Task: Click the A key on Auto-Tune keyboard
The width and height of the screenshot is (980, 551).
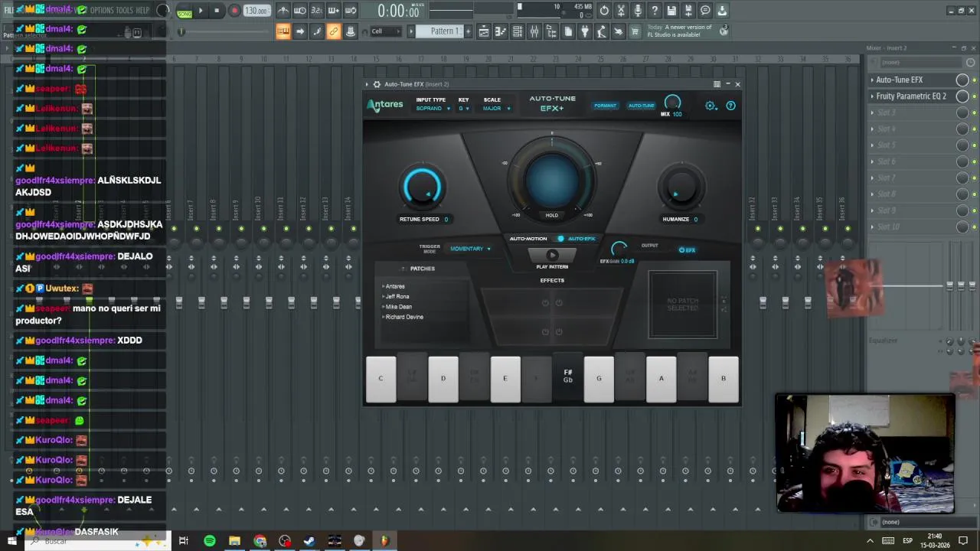Action: point(661,379)
